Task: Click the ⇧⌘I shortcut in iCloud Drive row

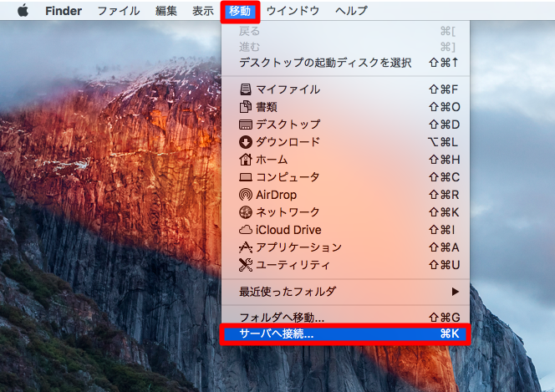Action: coord(441,230)
